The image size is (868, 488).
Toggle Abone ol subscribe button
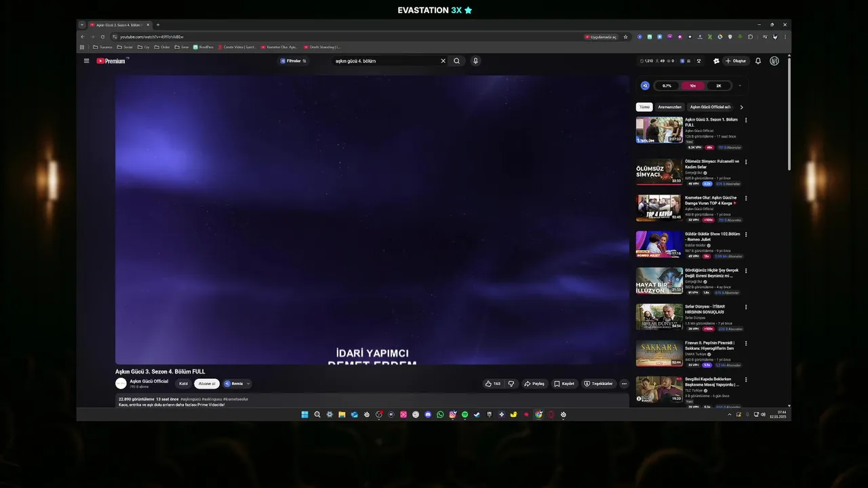(207, 384)
